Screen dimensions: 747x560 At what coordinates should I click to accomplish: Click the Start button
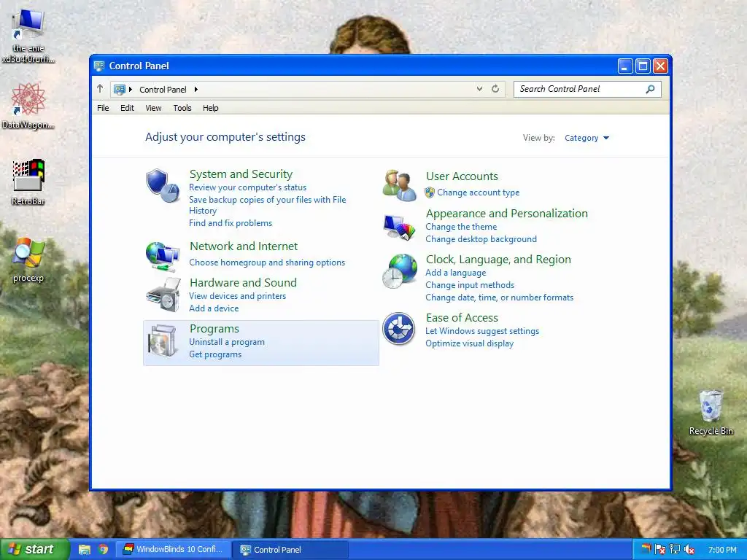tap(34, 549)
